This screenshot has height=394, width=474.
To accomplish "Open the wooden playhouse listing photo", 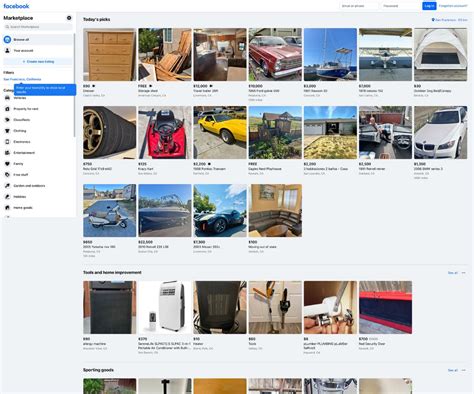I will (275, 132).
